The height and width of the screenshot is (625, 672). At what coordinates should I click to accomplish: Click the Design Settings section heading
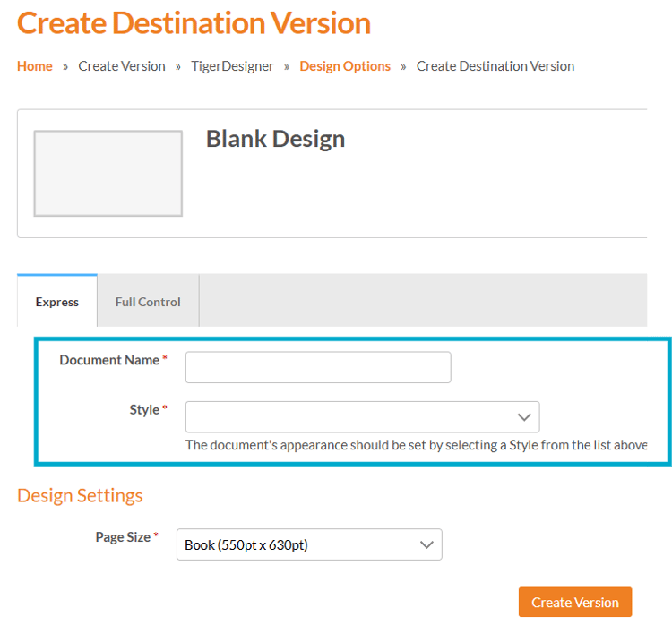point(80,495)
